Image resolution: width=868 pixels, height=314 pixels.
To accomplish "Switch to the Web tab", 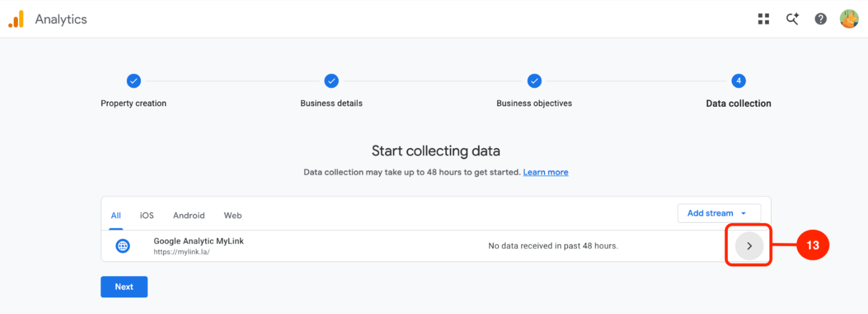I will tap(233, 216).
